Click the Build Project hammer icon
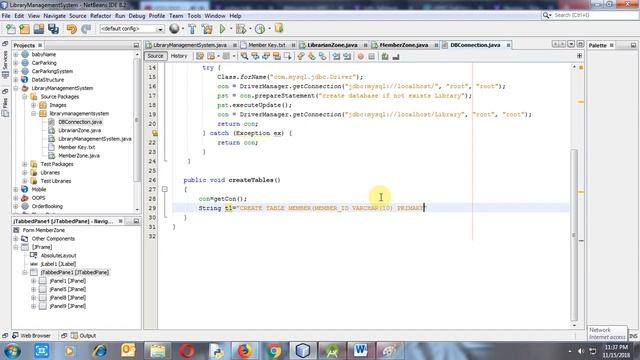This screenshot has width=640, height=360. pyautogui.click(x=192, y=29)
